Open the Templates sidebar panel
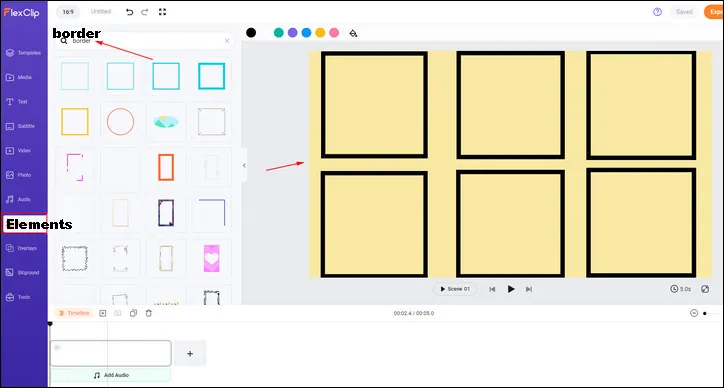The height and width of the screenshot is (388, 724). (23, 53)
